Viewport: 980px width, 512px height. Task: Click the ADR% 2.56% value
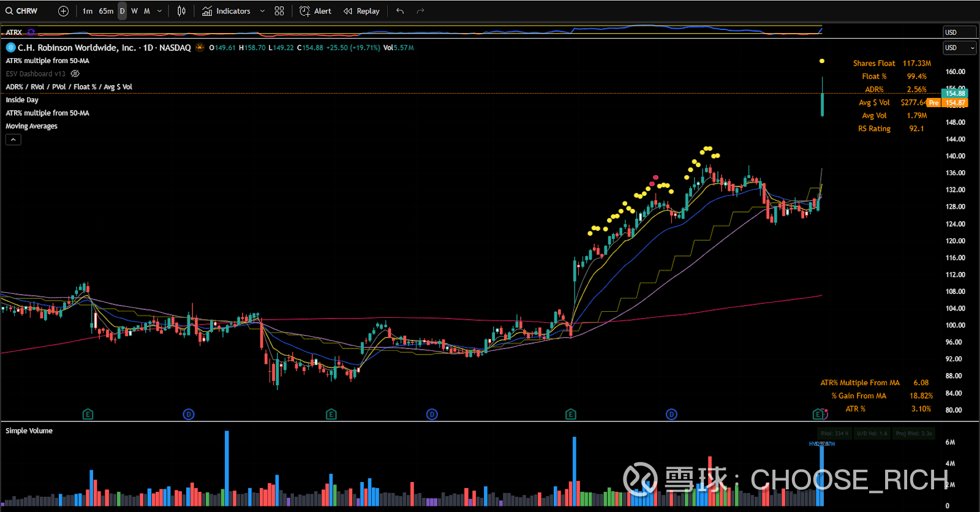917,89
